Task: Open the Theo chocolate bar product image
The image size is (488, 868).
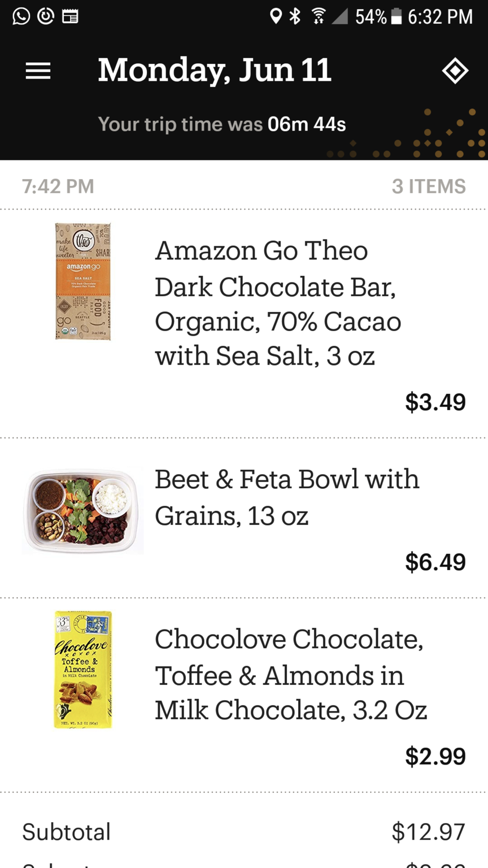Action: (82, 281)
